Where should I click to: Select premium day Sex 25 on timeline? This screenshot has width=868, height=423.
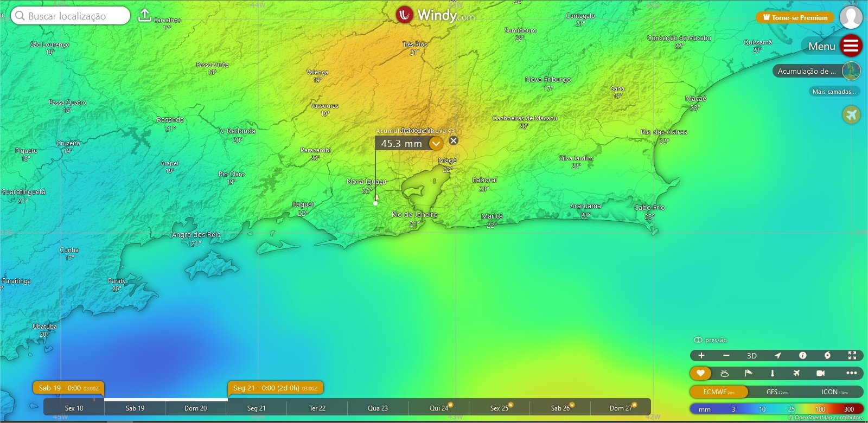499,408
